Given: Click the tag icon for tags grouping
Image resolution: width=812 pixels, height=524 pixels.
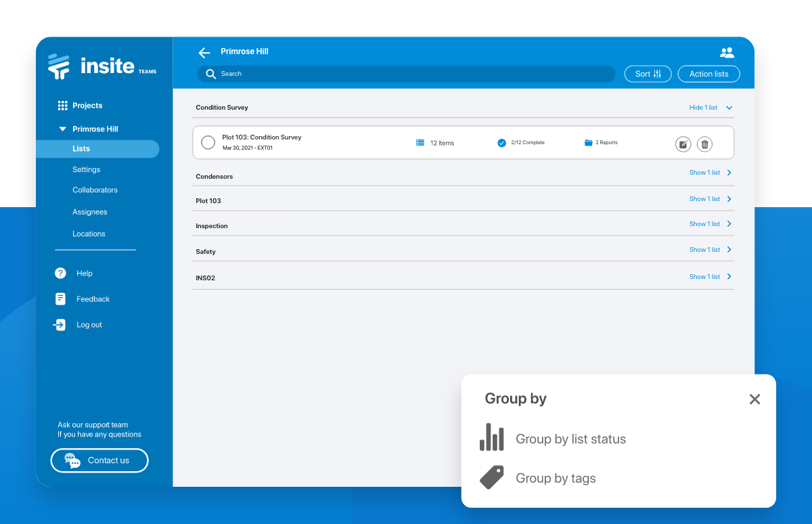Looking at the screenshot, I should [492, 477].
